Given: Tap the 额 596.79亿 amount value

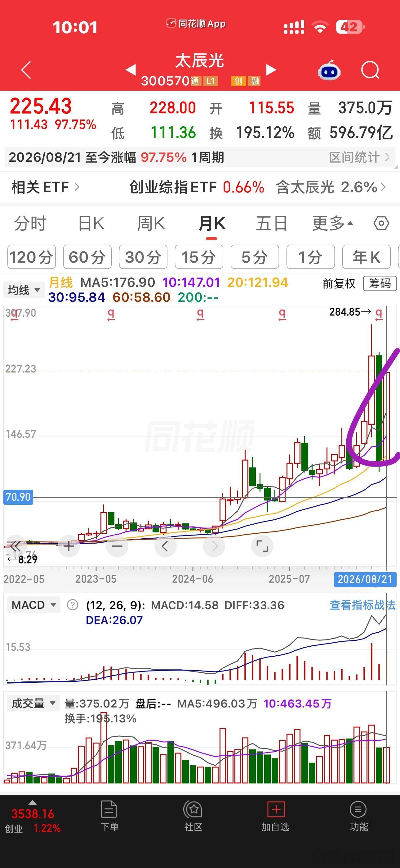Looking at the screenshot, I should pyautogui.click(x=350, y=133).
